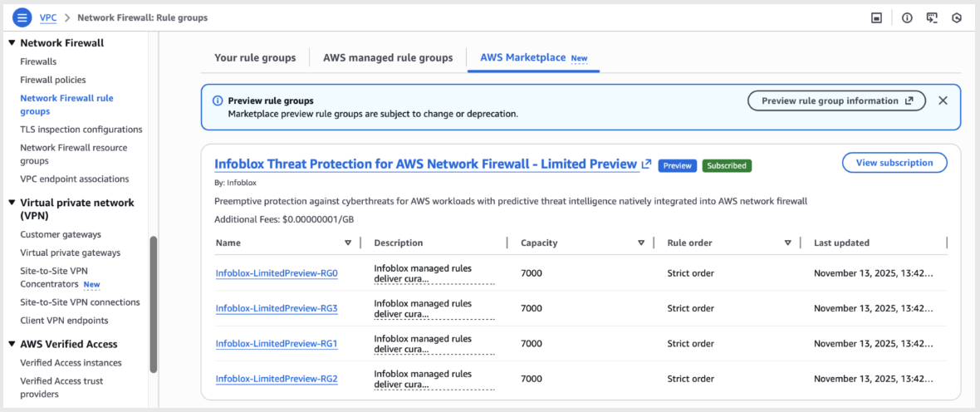Open the hamburger navigation menu
980x412 pixels.
pos(22,17)
